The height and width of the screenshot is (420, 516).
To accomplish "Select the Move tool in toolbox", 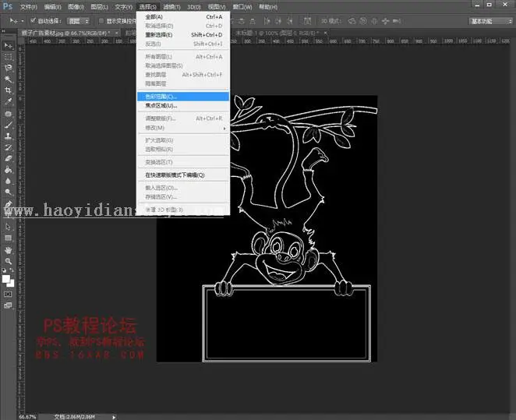I will coord(9,46).
